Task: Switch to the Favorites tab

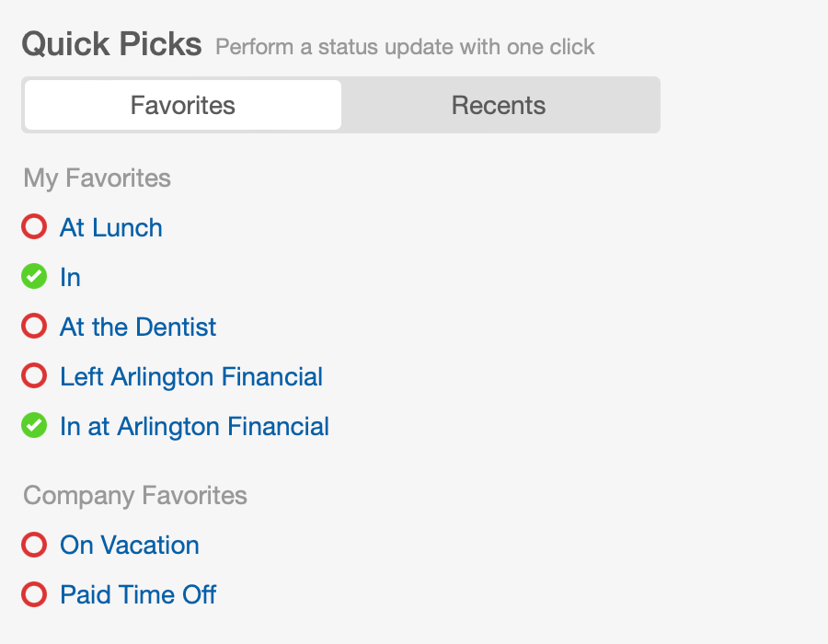Action: click(x=183, y=105)
